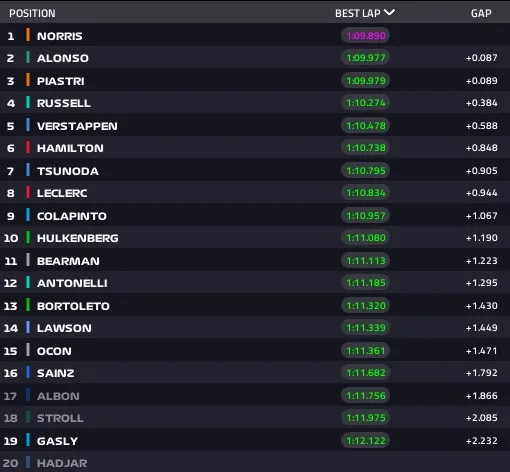Select the POSITION column header

32,13
